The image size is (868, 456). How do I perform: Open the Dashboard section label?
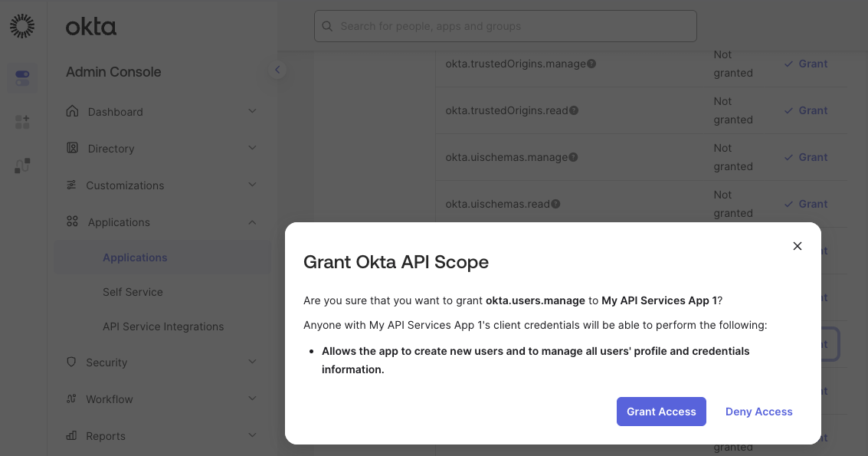click(x=115, y=112)
